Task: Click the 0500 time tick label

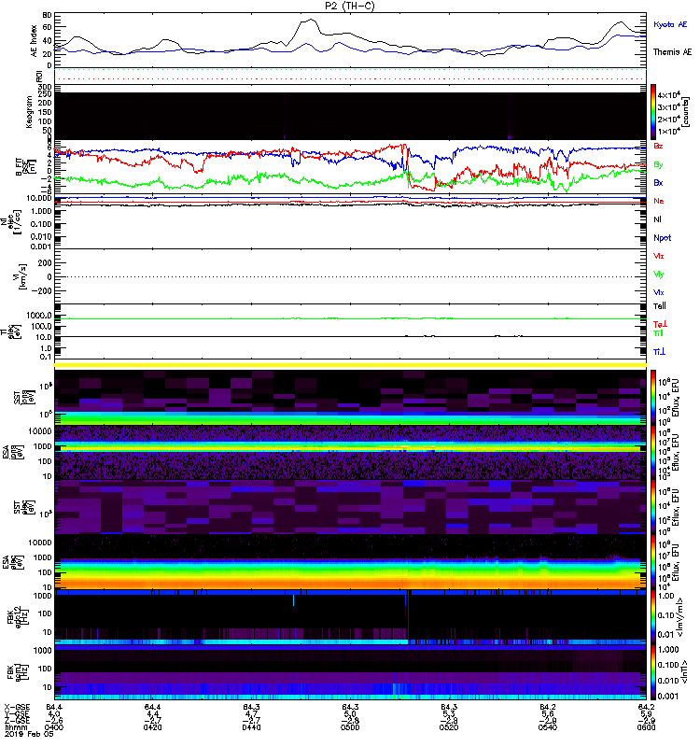Action: (x=350, y=728)
